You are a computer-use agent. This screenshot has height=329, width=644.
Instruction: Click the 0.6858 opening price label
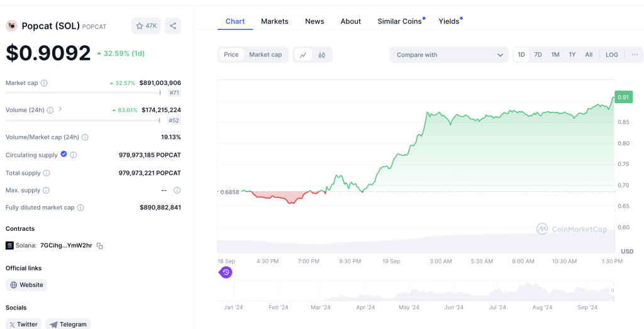230,192
